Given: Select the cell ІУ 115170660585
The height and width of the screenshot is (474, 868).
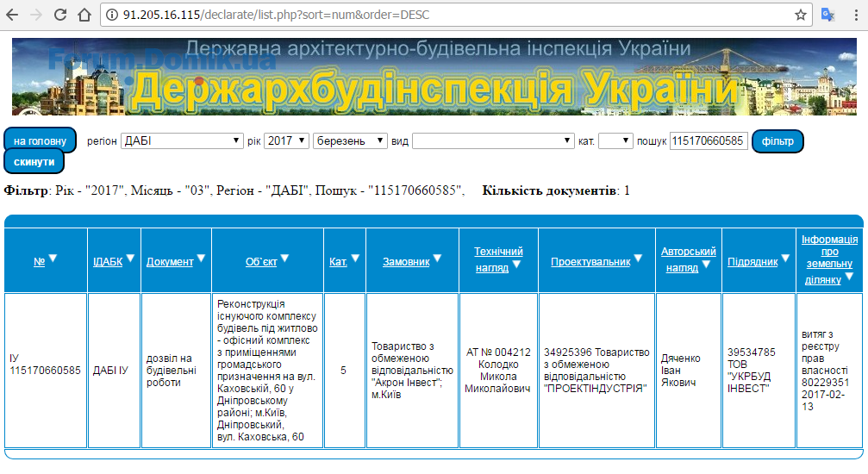Looking at the screenshot, I should 46,370.
